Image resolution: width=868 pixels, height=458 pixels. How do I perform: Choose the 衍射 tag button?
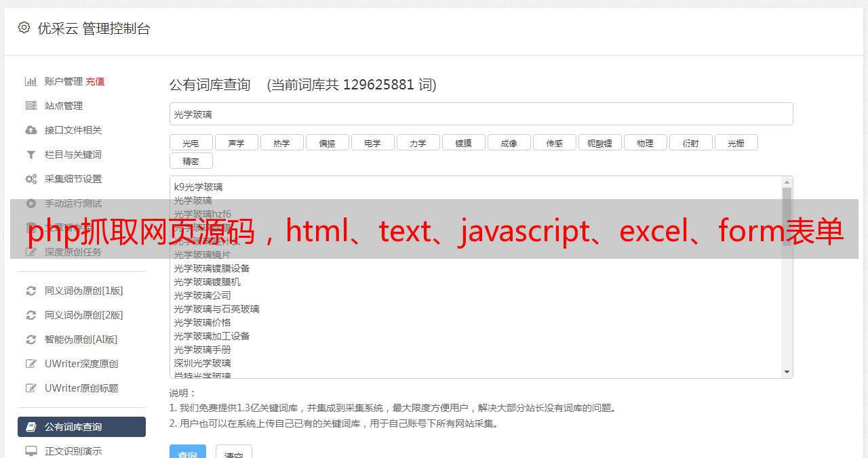click(690, 143)
